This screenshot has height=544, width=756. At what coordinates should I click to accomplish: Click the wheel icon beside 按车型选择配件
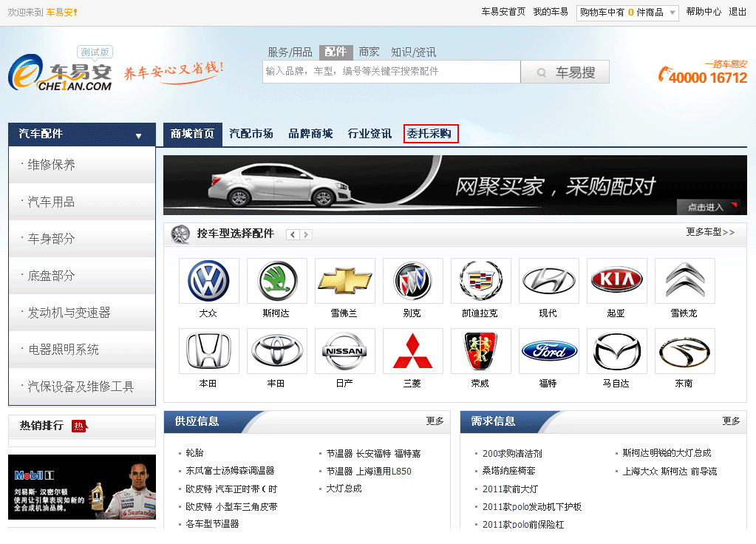[180, 234]
